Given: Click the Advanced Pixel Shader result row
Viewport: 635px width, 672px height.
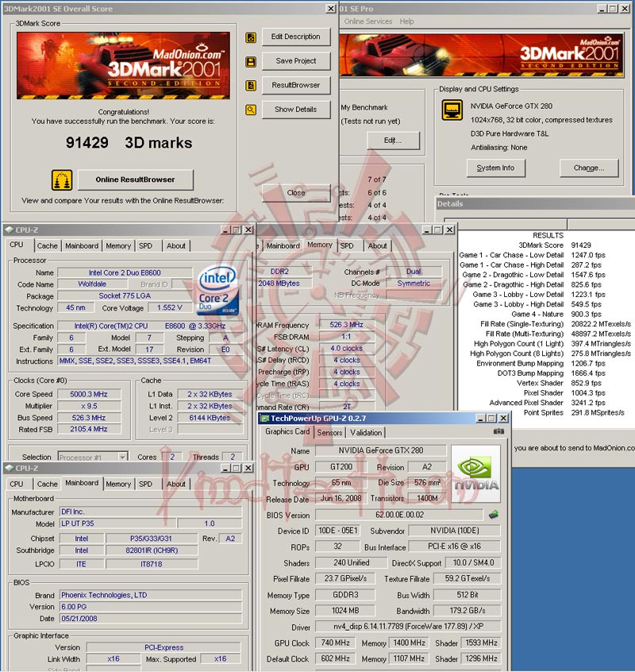Looking at the screenshot, I should point(545,403).
